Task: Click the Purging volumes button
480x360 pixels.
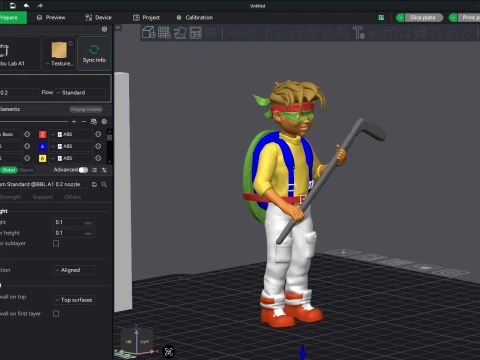Action: point(86,109)
